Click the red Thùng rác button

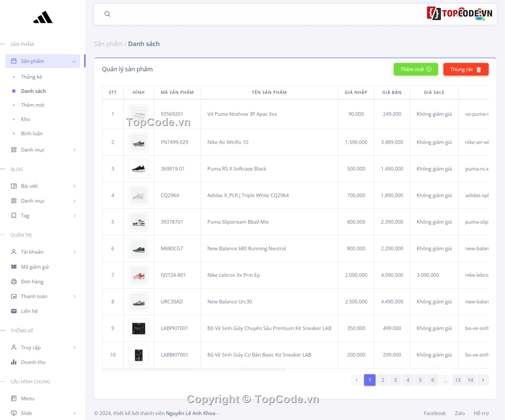[466, 69]
